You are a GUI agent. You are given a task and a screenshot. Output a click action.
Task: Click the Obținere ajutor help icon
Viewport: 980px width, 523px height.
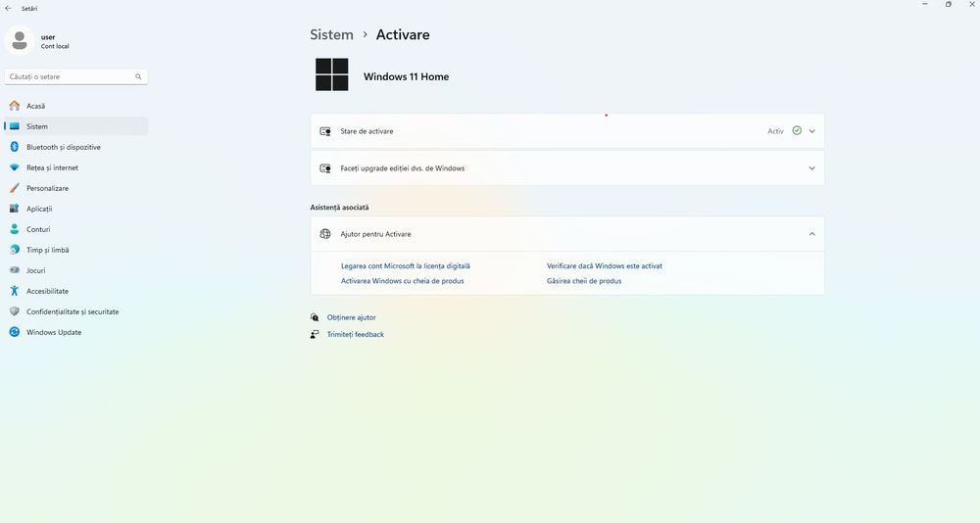315,317
